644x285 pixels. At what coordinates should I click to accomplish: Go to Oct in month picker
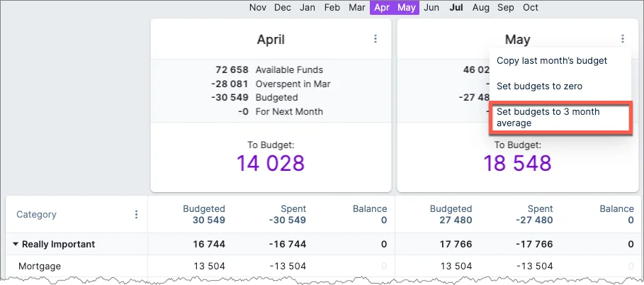pos(531,8)
